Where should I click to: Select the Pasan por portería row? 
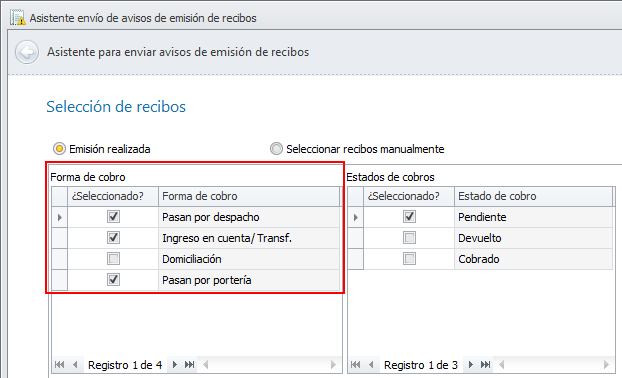click(x=196, y=280)
